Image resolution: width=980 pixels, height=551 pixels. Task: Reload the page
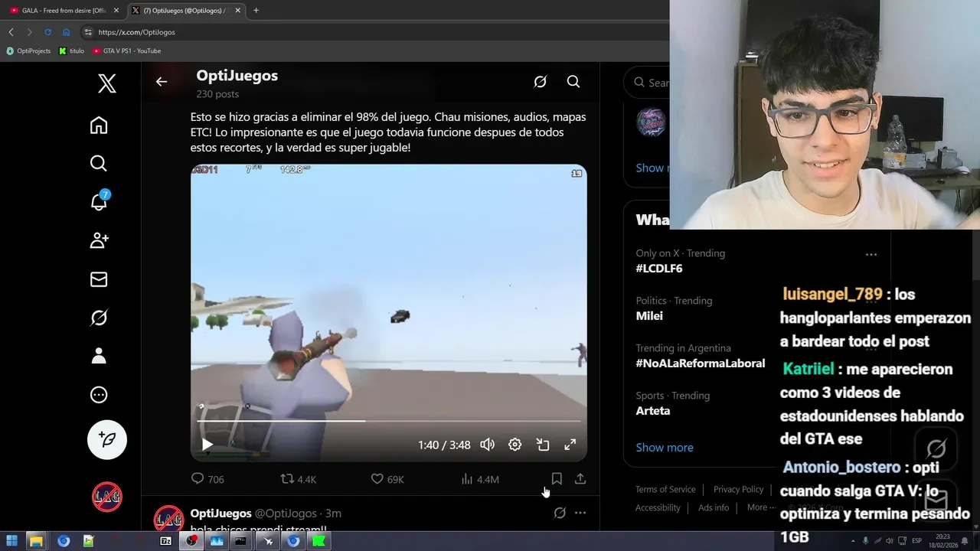(x=47, y=32)
